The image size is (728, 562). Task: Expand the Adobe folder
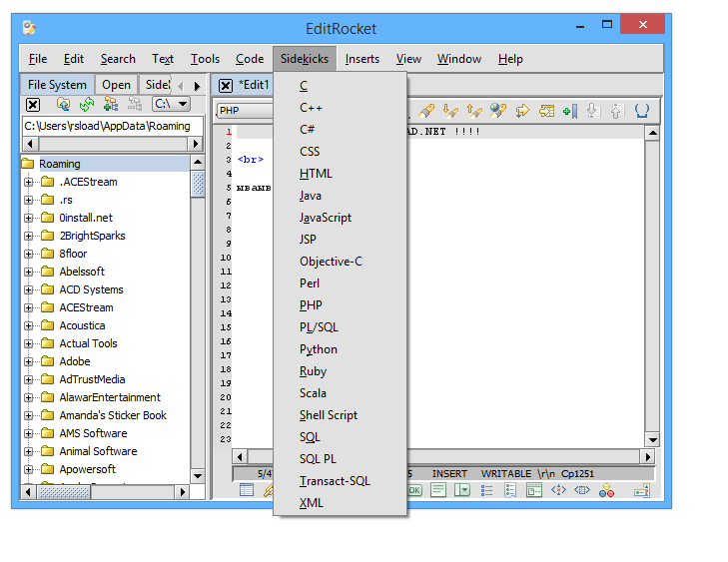click(x=29, y=362)
